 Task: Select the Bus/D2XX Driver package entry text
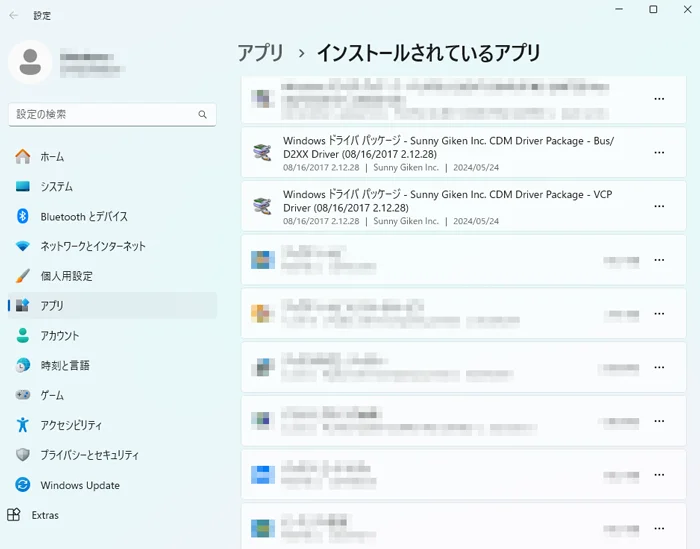point(448,147)
